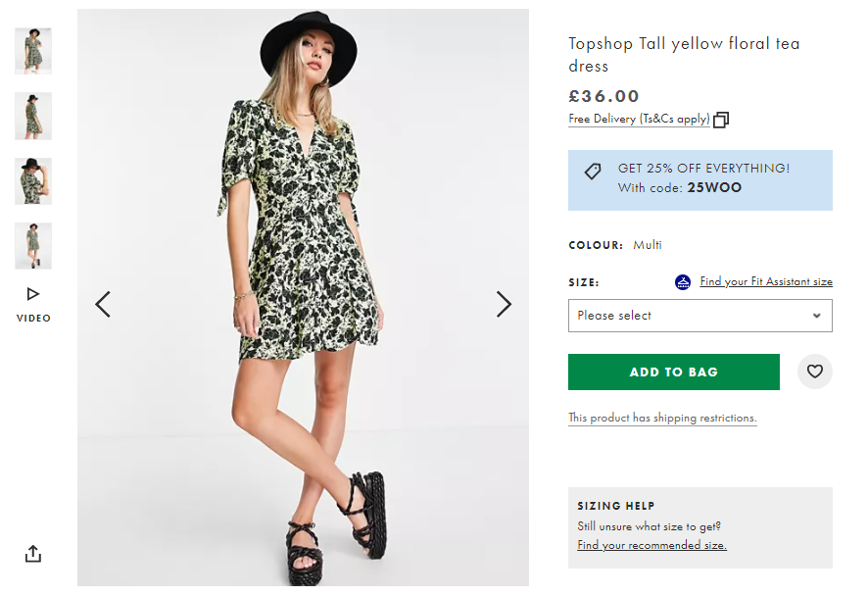The width and height of the screenshot is (868, 595).
Task: Select the hat close-up thumbnail
Action: 32,181
